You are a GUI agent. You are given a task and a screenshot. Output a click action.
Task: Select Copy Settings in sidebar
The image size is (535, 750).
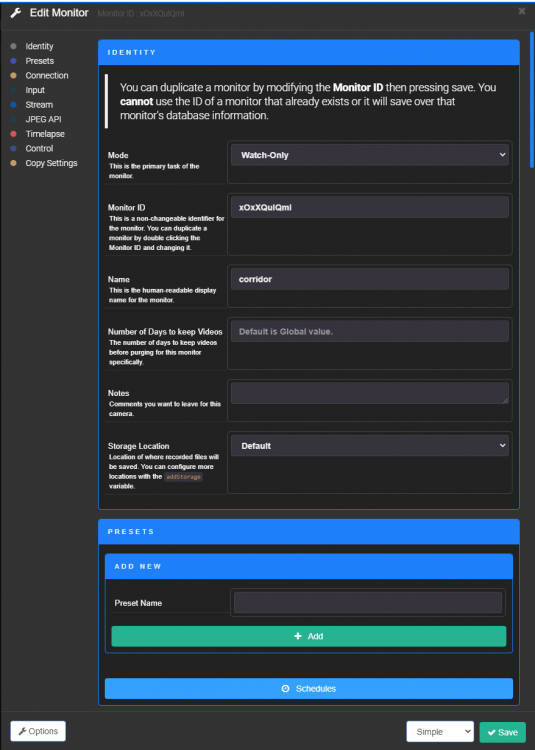[52, 163]
